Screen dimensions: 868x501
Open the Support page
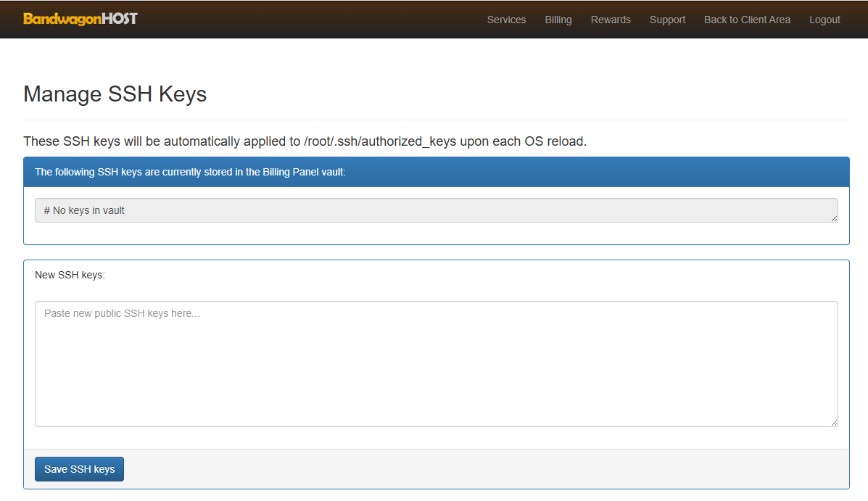pyautogui.click(x=667, y=20)
